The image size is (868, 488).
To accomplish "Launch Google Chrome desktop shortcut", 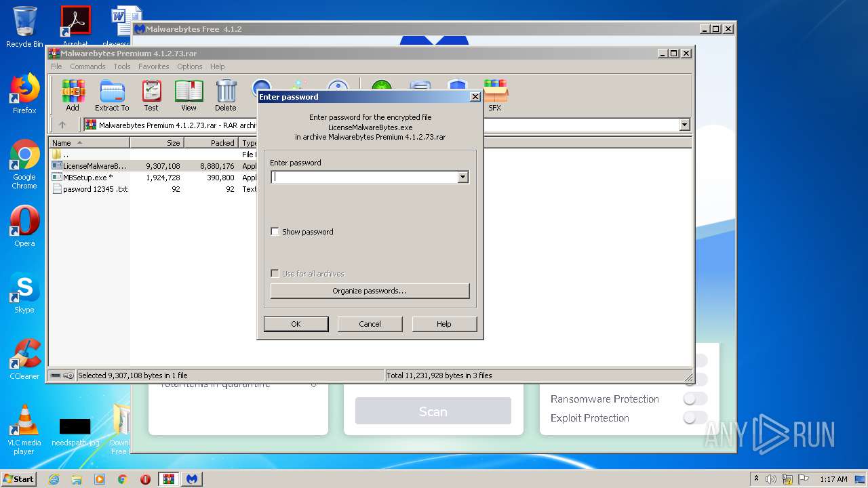I will click(x=24, y=164).
